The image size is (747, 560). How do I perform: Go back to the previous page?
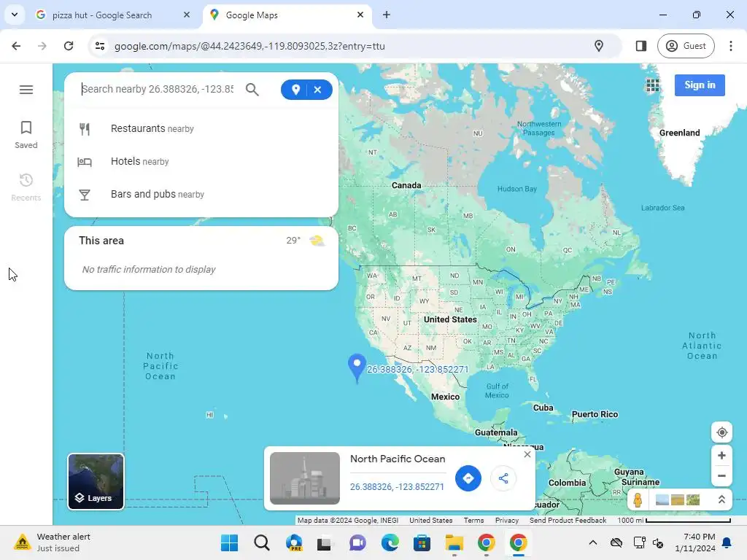tap(16, 46)
